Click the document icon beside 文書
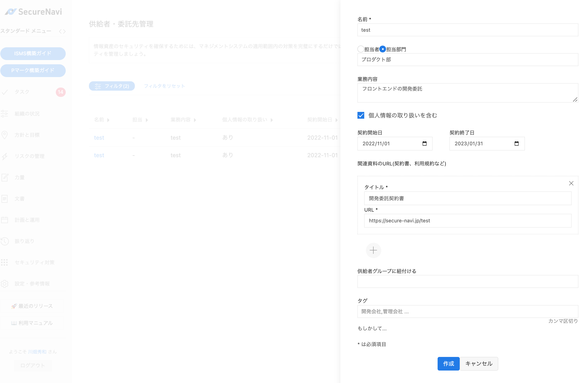 tap(5, 199)
